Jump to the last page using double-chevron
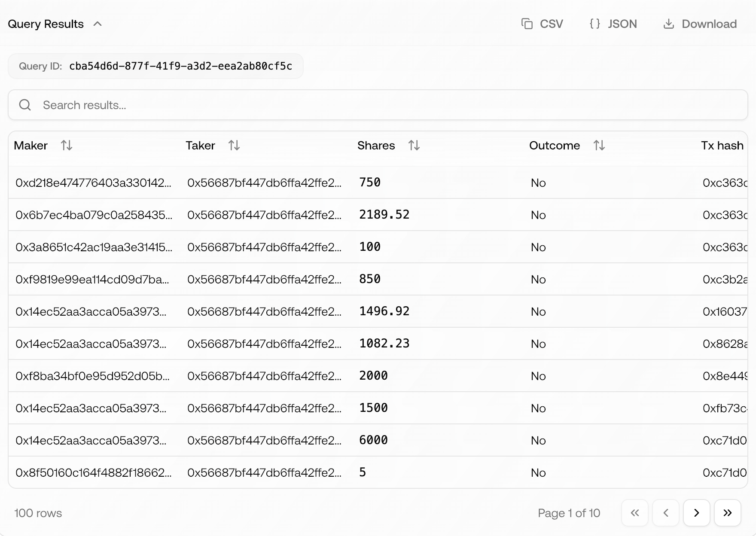This screenshot has height=536, width=756. pyautogui.click(x=727, y=513)
